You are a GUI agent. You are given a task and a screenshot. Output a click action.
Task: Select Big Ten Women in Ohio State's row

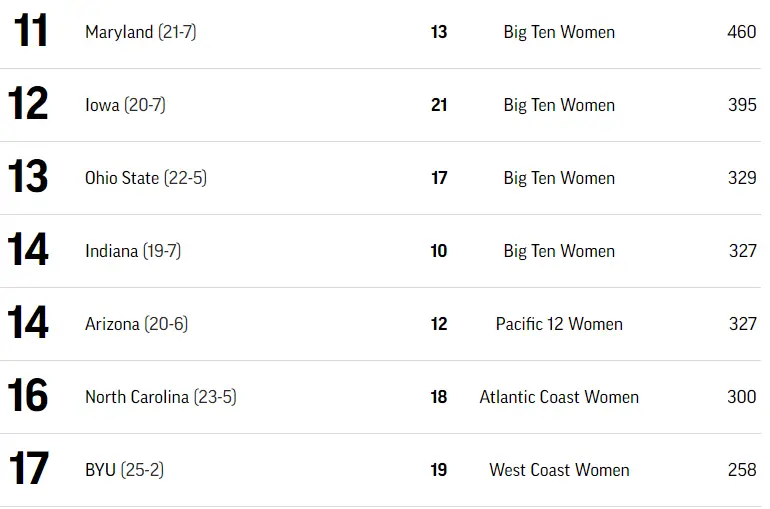(x=559, y=178)
